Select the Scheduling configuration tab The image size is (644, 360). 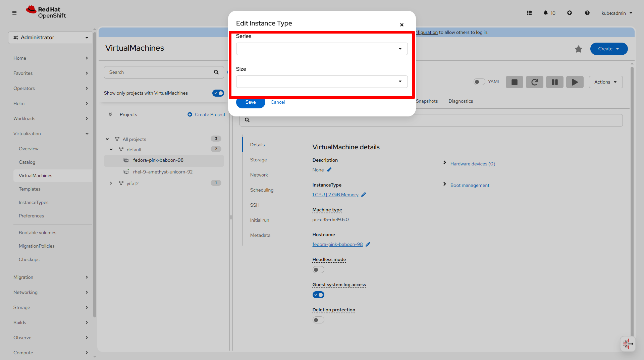262,190
